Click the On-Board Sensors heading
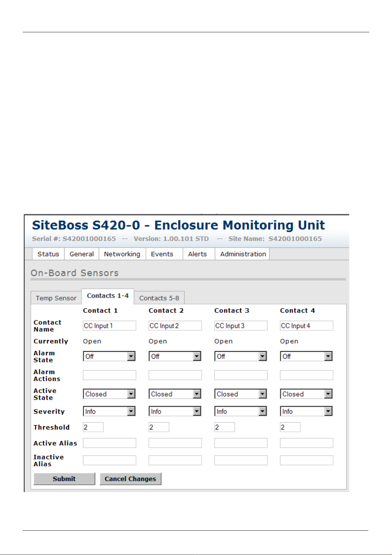The width and height of the screenshot is (392, 555). point(75,273)
